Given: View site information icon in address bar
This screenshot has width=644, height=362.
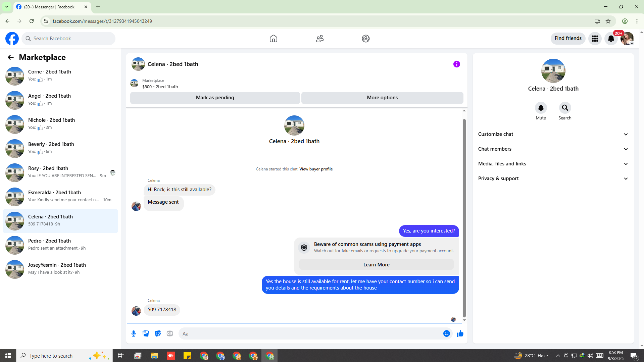Looking at the screenshot, I should tap(46, 21).
